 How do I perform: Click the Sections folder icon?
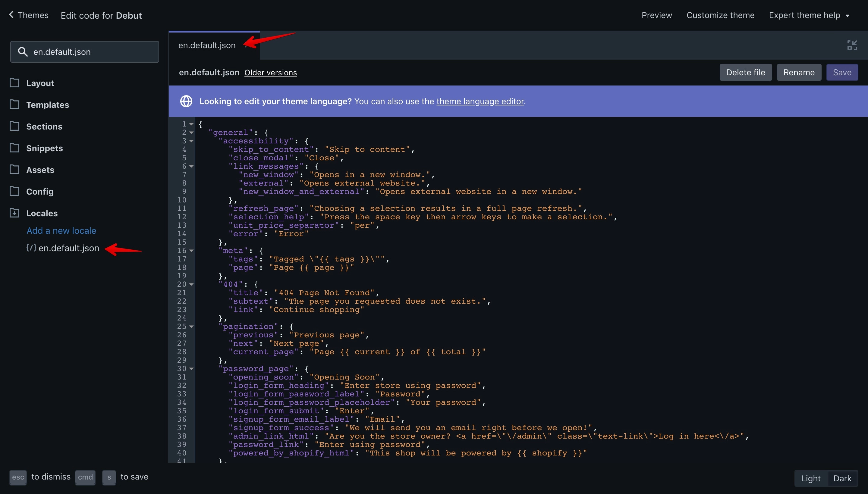click(x=14, y=126)
